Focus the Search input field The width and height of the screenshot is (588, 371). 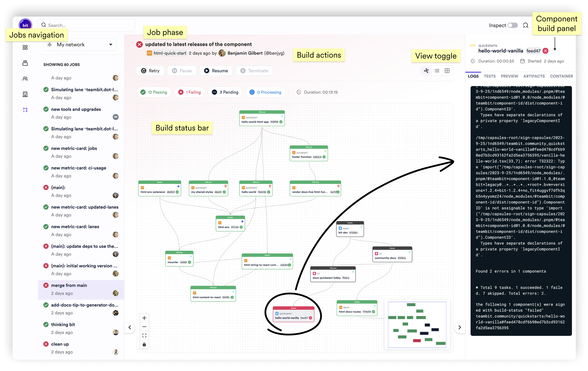86,25
